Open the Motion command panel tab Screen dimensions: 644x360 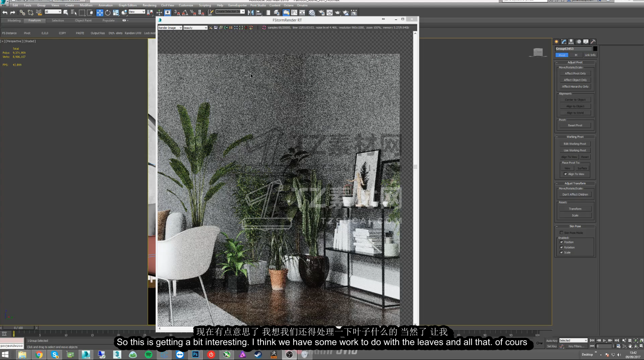[x=578, y=42]
